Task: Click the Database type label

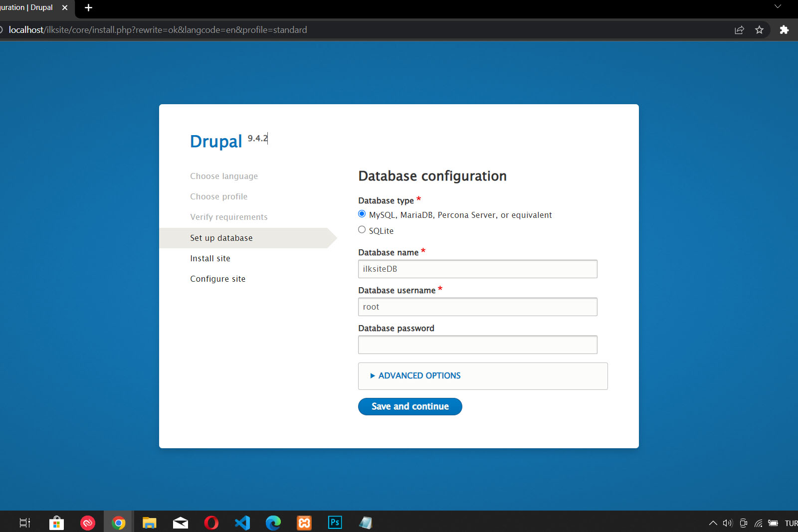Action: point(386,200)
